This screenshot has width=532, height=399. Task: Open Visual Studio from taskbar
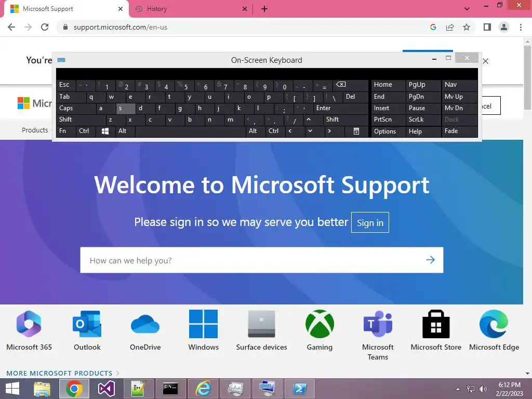(x=106, y=389)
